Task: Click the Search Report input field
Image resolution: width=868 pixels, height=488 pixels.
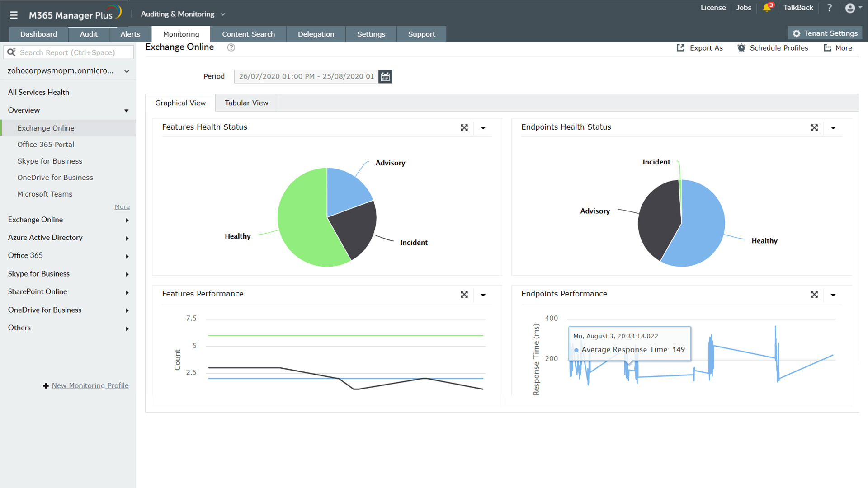Action: [72, 52]
